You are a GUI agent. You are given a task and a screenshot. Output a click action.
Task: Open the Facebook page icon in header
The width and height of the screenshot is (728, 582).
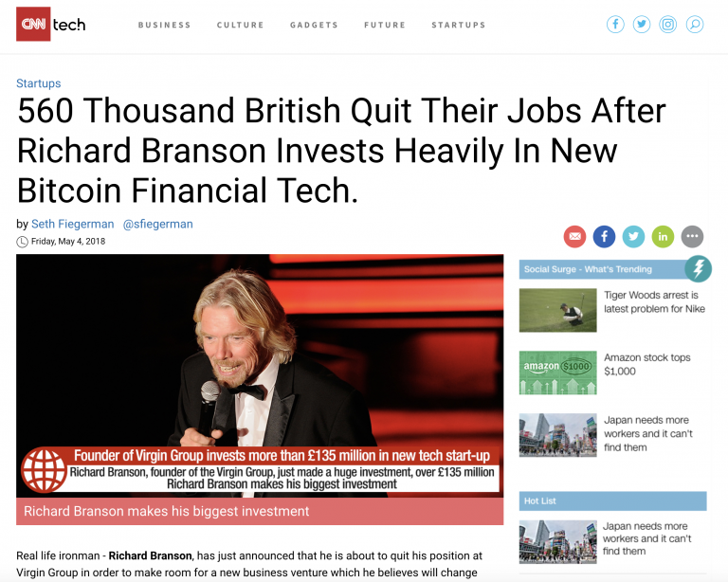point(615,24)
